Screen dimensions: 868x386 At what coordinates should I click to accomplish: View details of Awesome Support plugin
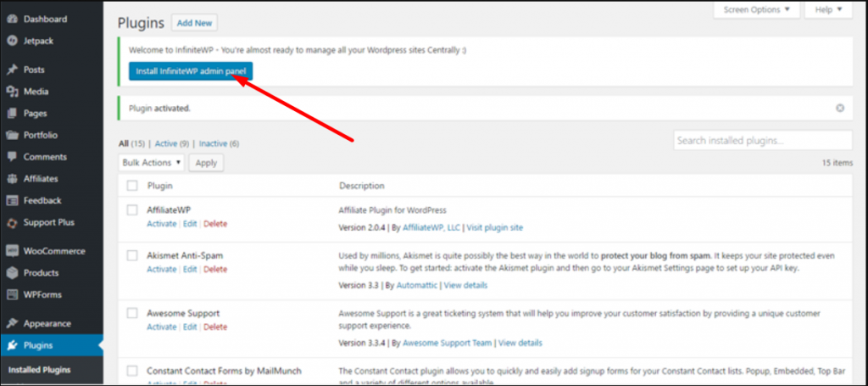tap(520, 343)
